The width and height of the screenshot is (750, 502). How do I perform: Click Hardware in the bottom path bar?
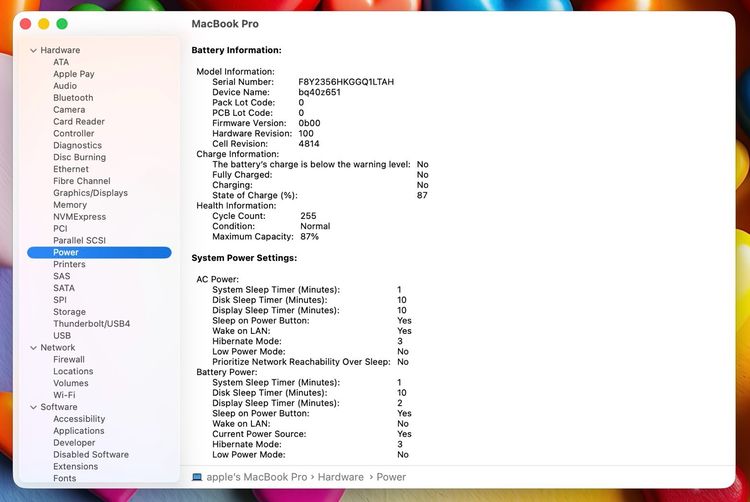click(x=341, y=477)
